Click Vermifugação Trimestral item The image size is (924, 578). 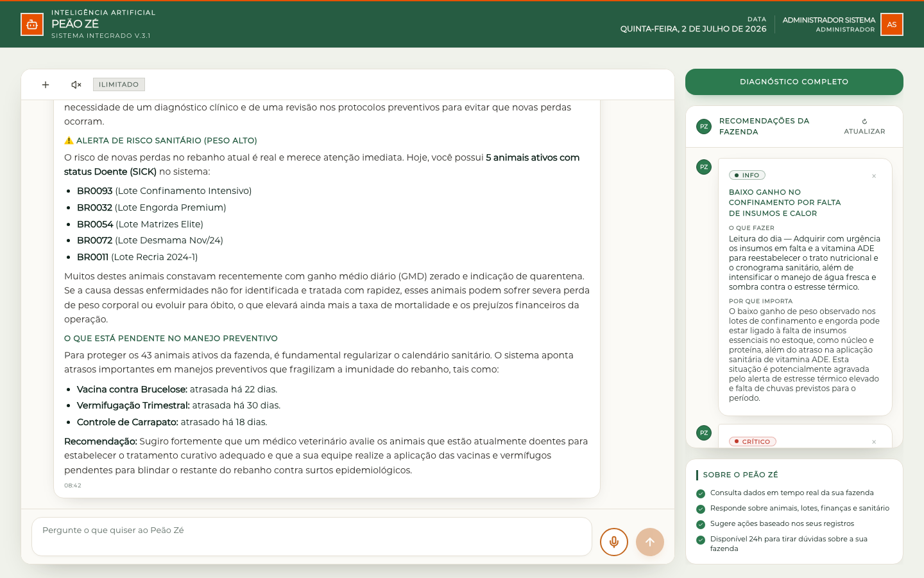click(179, 405)
